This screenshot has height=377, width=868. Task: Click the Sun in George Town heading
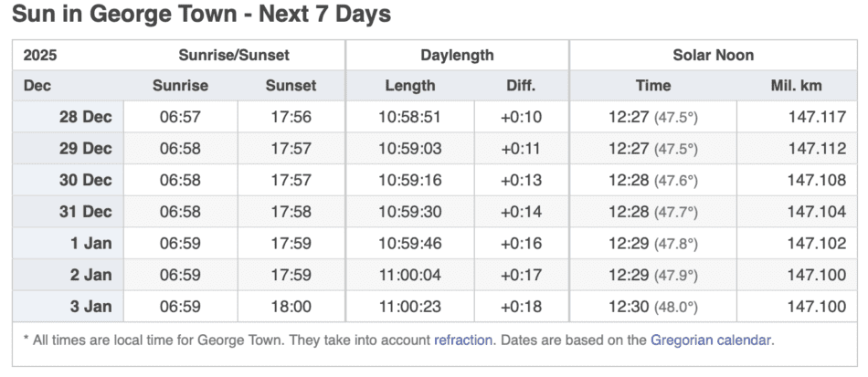[202, 16]
